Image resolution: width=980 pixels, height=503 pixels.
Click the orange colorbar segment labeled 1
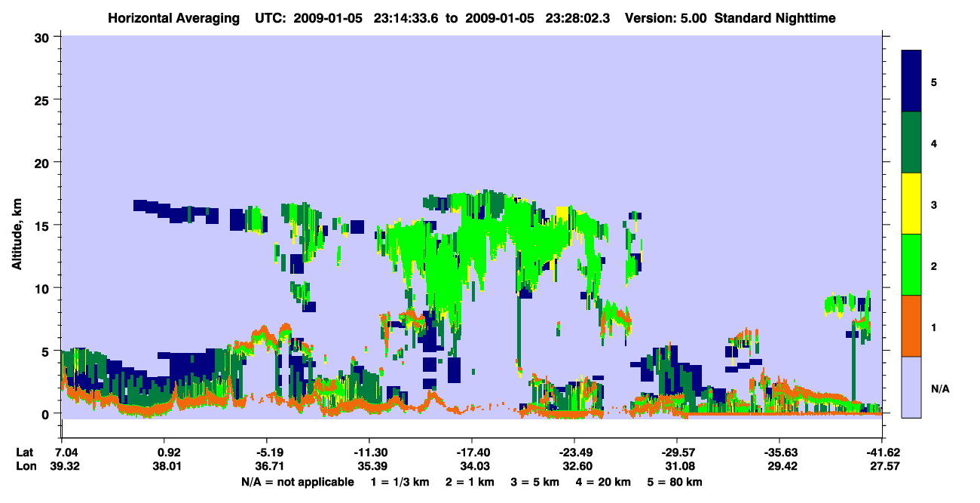911,326
